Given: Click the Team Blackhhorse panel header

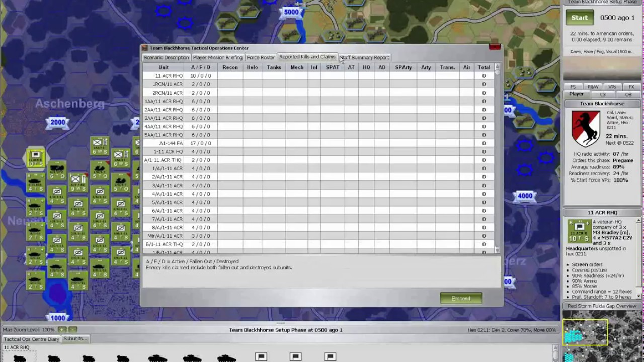Looking at the screenshot, I should tap(602, 104).
